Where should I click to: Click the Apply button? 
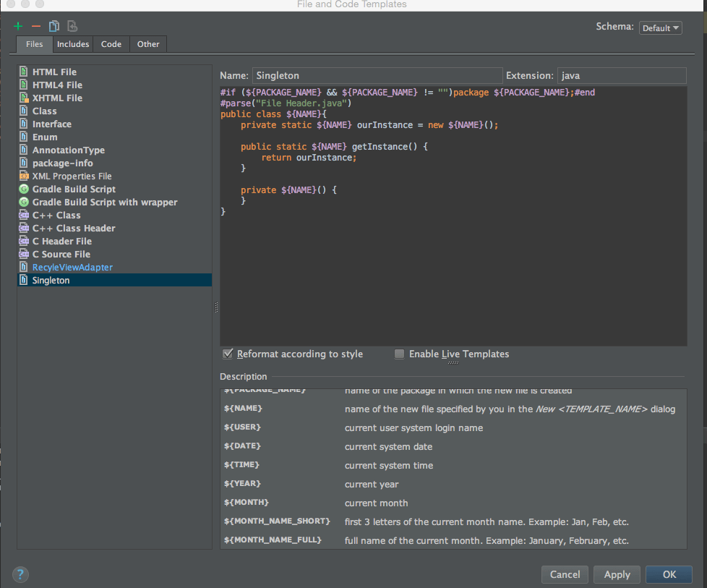[x=617, y=574]
